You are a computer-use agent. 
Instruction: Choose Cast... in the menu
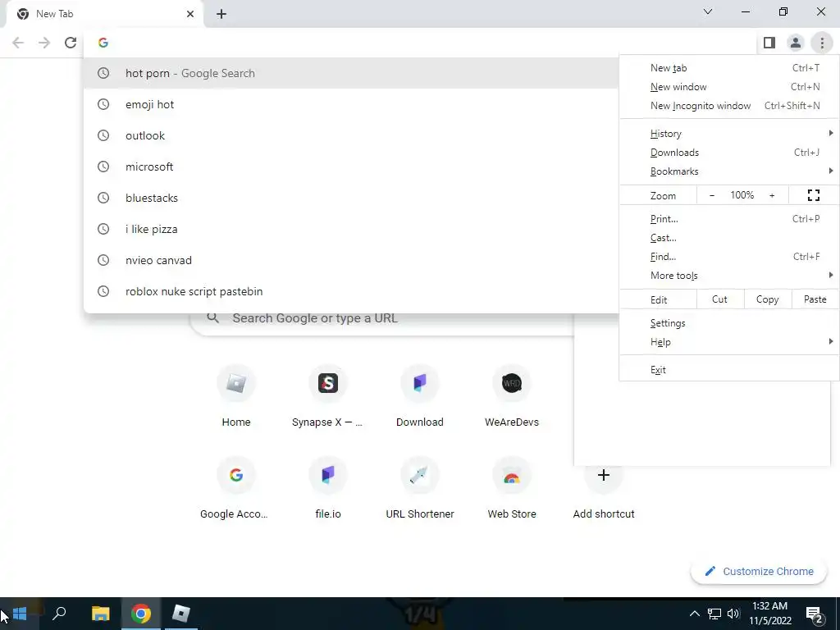point(729,238)
